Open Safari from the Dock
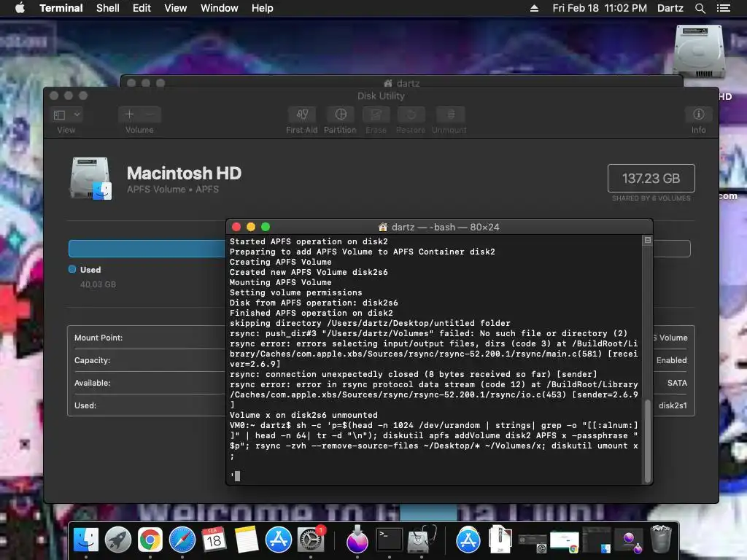The width and height of the screenshot is (747, 560). [182, 540]
